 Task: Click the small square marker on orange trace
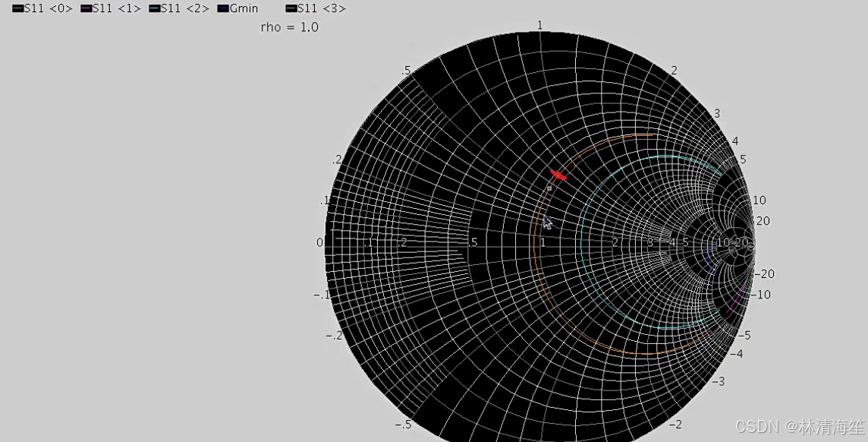tap(549, 189)
